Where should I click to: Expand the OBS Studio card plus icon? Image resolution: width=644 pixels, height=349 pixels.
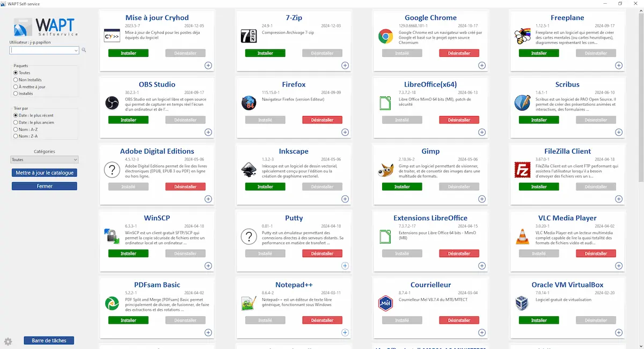(208, 132)
